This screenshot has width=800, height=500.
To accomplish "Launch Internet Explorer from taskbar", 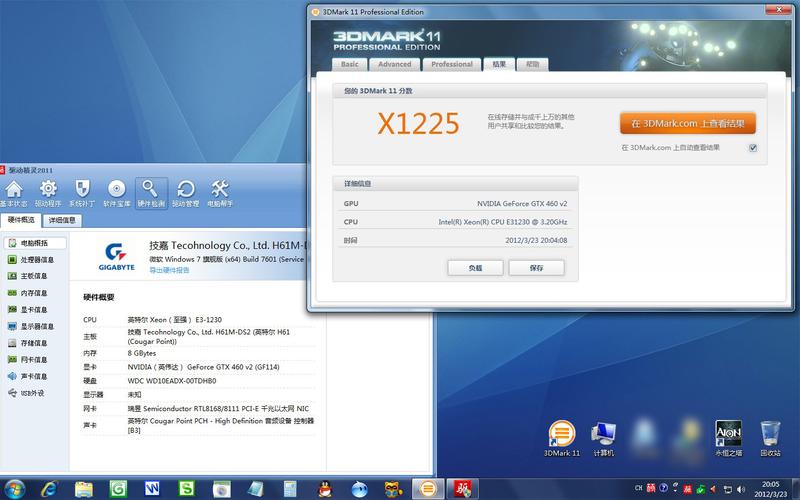I will [x=49, y=489].
